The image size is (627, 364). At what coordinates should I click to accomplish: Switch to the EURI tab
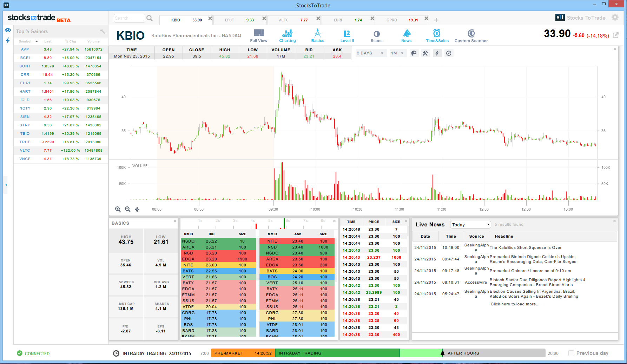348,20
